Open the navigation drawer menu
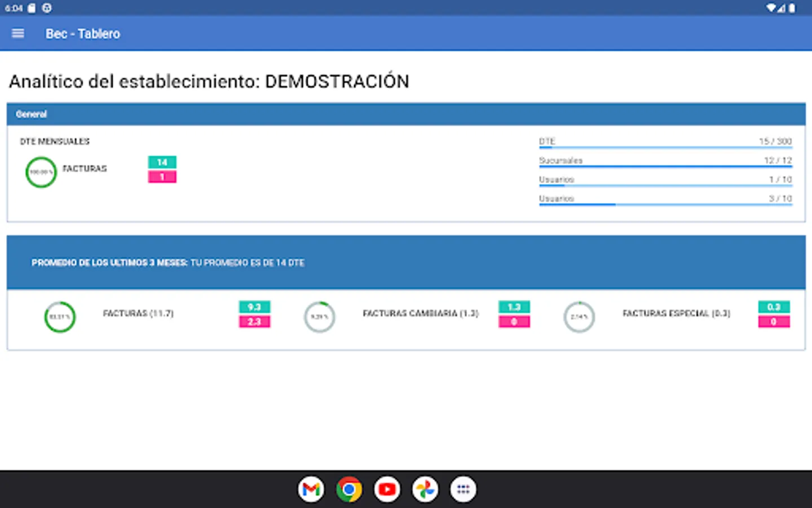The height and width of the screenshot is (508, 812). coord(17,33)
